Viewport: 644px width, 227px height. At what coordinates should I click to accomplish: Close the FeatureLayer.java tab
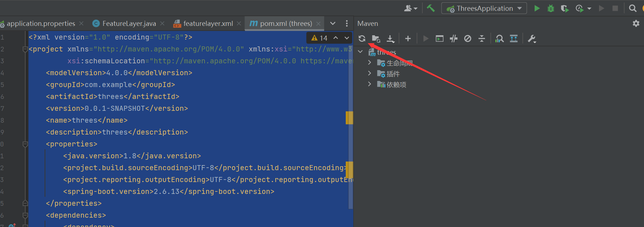click(x=162, y=23)
